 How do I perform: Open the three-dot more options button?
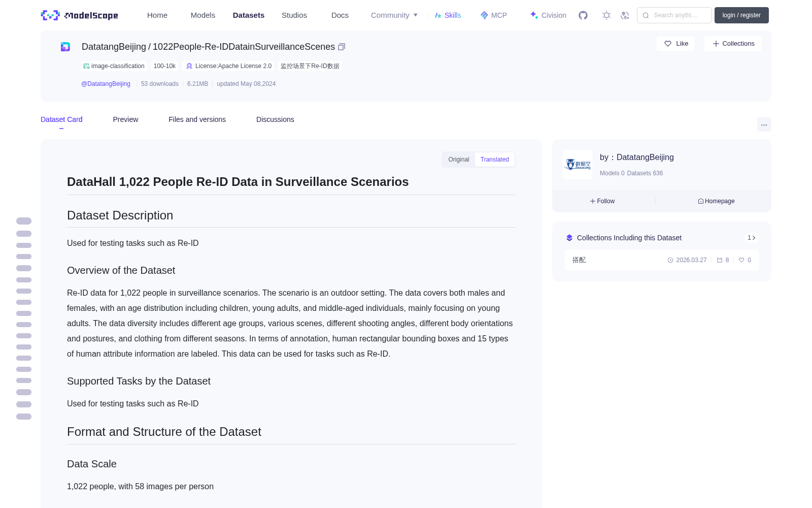click(x=764, y=124)
